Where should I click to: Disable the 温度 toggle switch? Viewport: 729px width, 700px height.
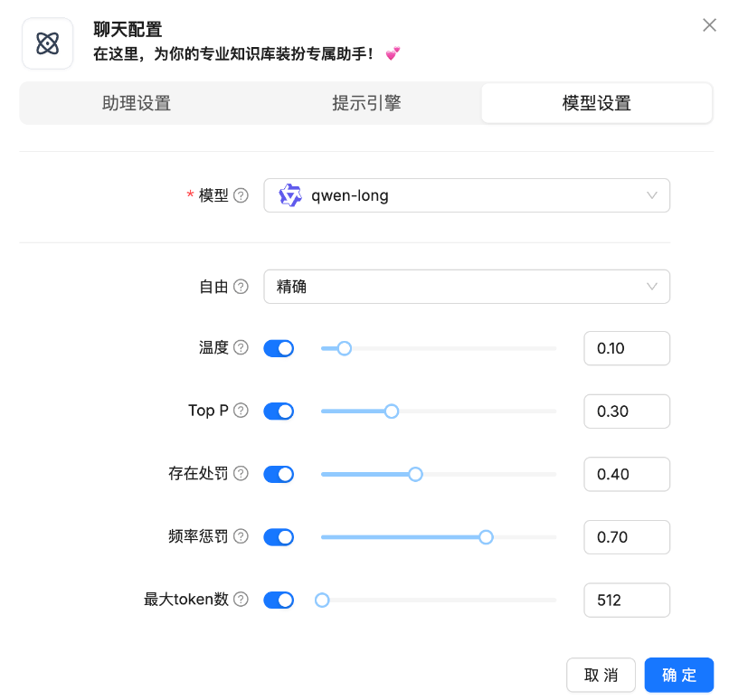click(x=279, y=348)
